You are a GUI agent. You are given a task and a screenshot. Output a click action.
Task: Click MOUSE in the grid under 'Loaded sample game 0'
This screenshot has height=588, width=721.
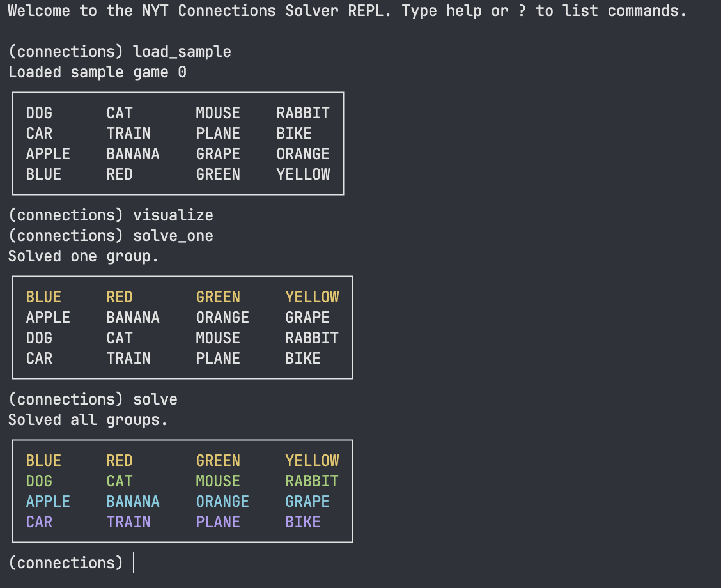click(218, 113)
